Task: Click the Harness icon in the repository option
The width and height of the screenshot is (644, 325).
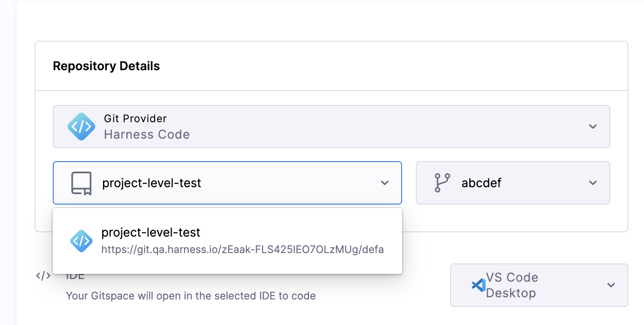Action: tap(81, 241)
